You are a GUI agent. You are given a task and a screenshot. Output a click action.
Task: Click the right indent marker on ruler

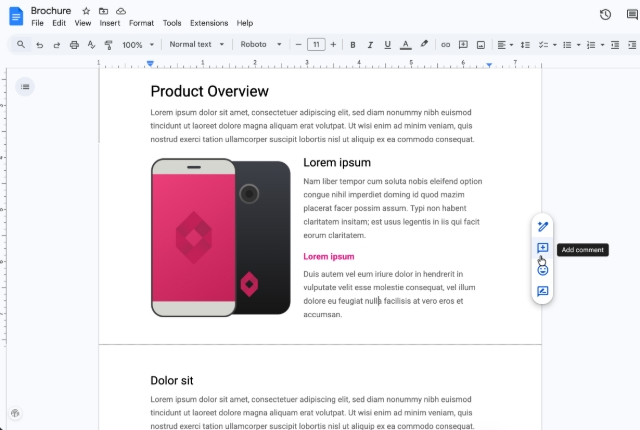tap(489, 64)
